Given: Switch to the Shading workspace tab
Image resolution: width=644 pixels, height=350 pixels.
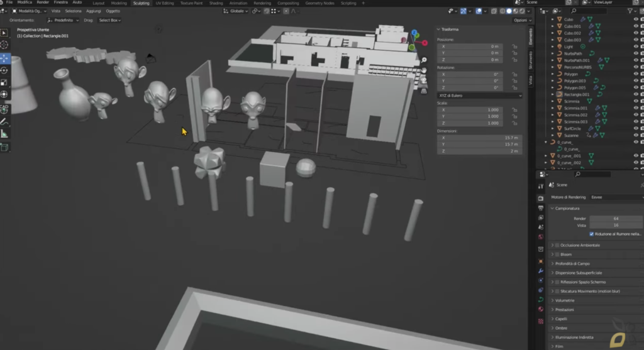Looking at the screenshot, I should 216,3.
